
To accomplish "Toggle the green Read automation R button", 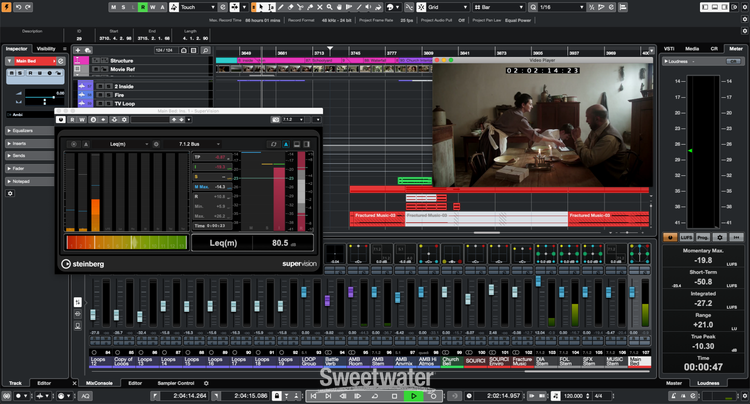I will click(x=143, y=7).
